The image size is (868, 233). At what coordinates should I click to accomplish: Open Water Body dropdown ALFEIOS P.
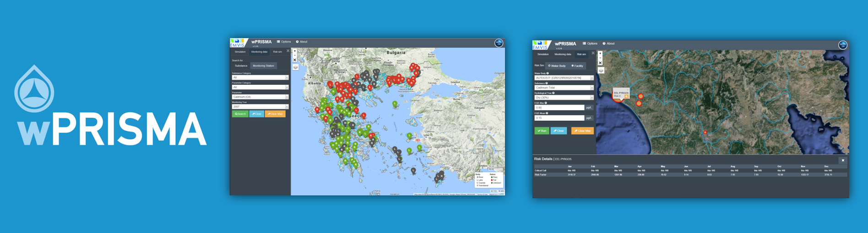click(564, 78)
